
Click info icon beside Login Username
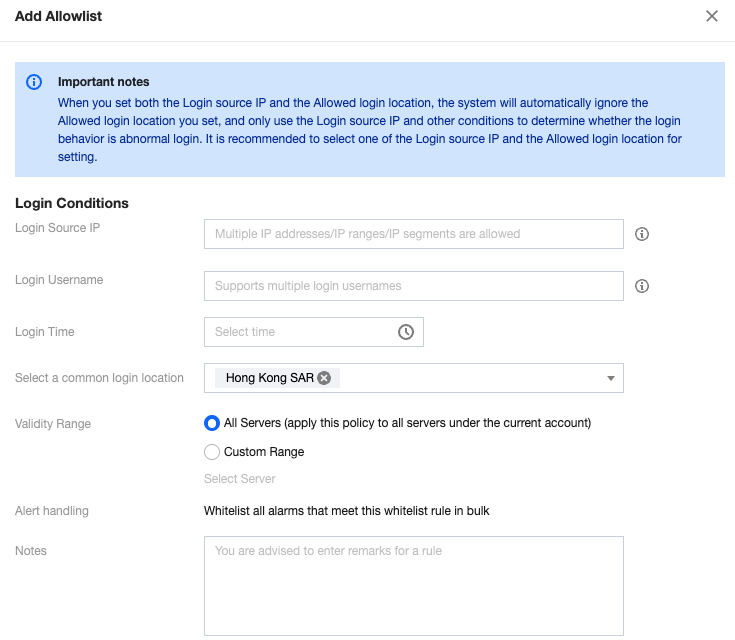(642, 286)
